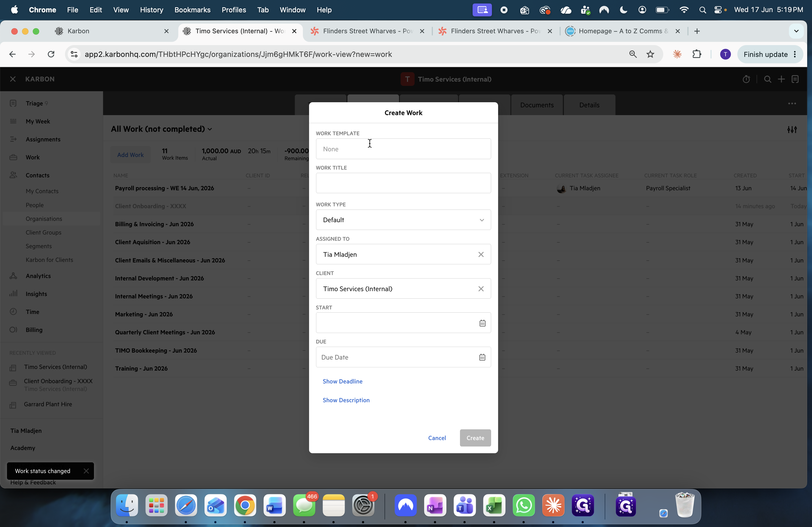Open Insights in the sidebar

coord(36,294)
